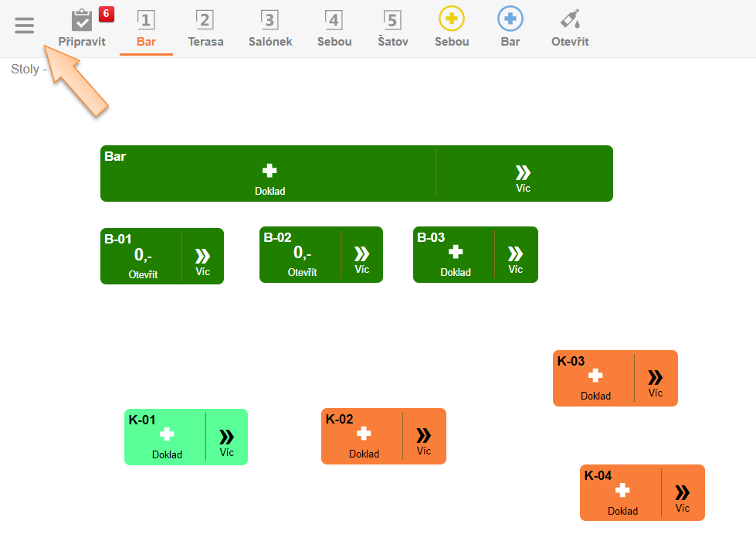Expand Víc options for table K-02
The height and width of the screenshot is (558, 756).
point(423,440)
